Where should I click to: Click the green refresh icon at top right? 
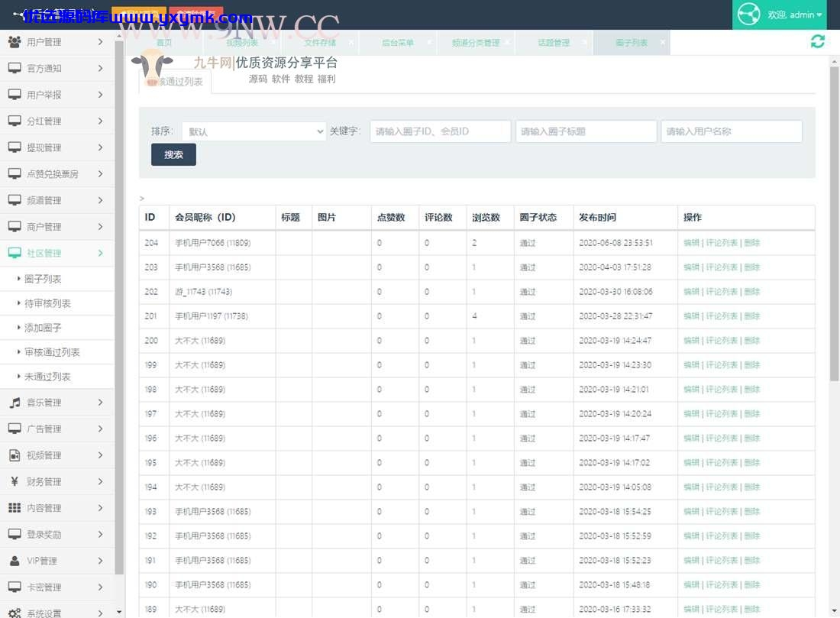pos(818,41)
